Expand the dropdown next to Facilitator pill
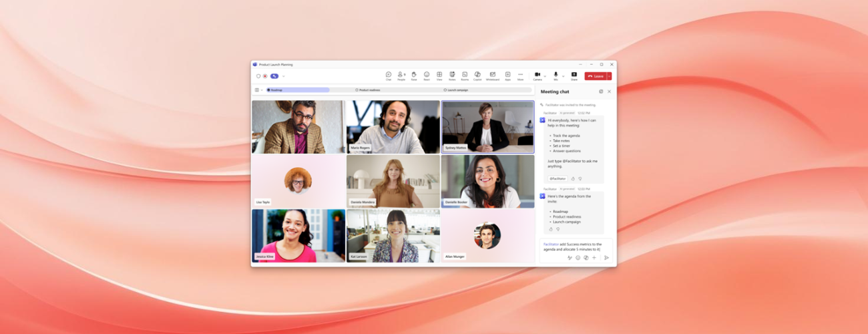This screenshot has width=868, height=334. (x=283, y=76)
